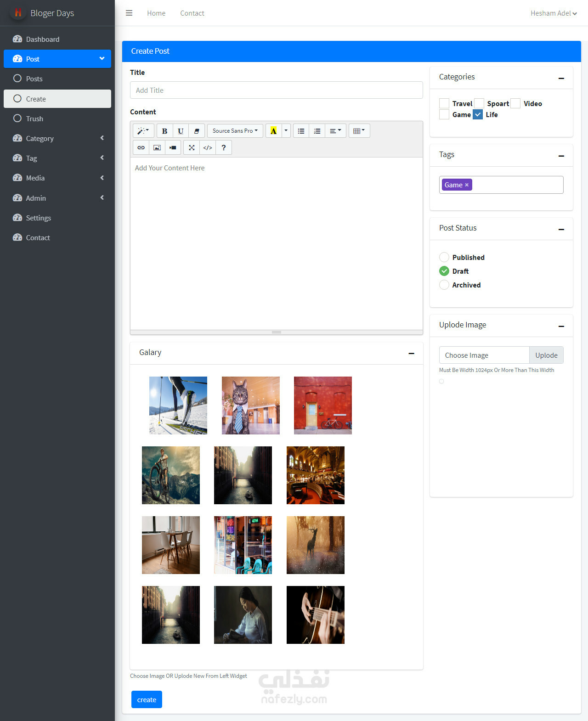The width and height of the screenshot is (588, 721).
Task: Open the Hesham Adel user dropdown
Action: [554, 13]
